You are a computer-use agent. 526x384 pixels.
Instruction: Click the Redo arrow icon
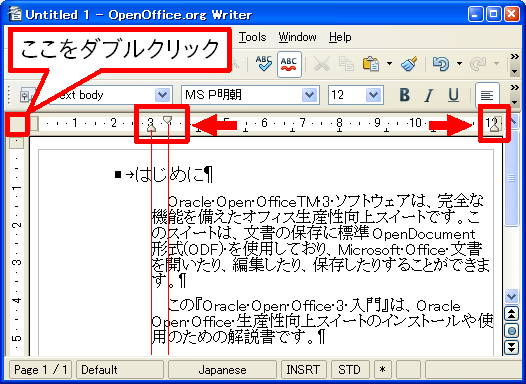click(478, 64)
